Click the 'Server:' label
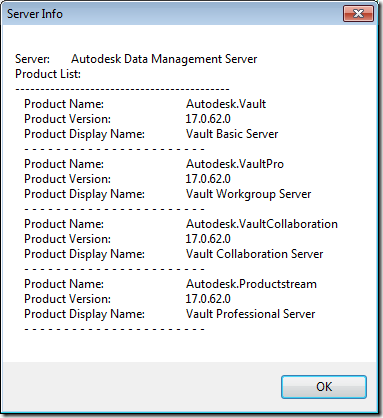Viewport: 383px width, 418px height. tap(32, 59)
